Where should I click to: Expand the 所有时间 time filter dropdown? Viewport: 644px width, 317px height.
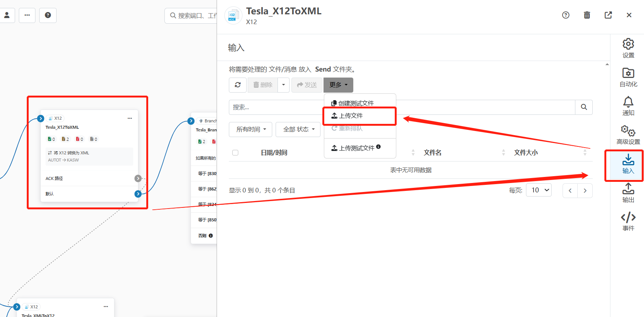coord(251,130)
